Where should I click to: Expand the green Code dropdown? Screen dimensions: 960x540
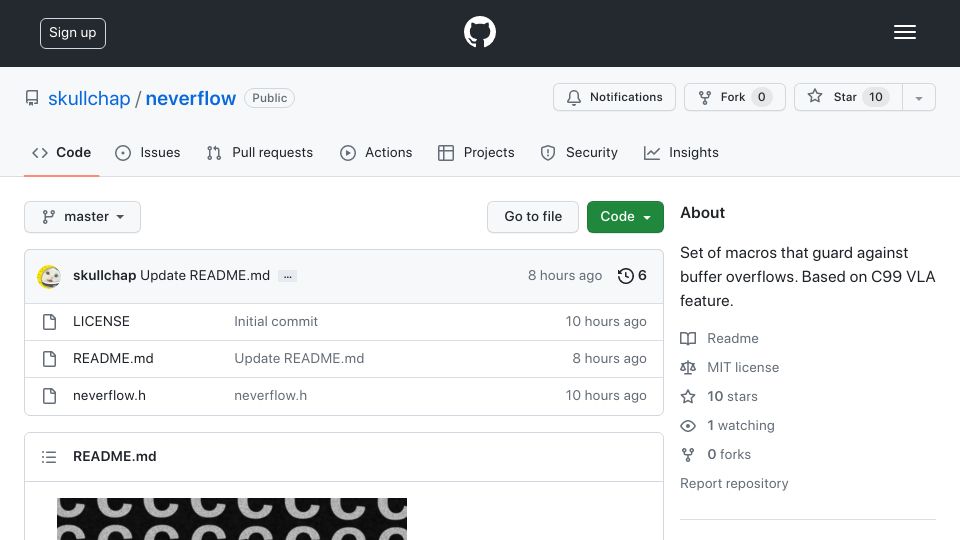point(625,217)
